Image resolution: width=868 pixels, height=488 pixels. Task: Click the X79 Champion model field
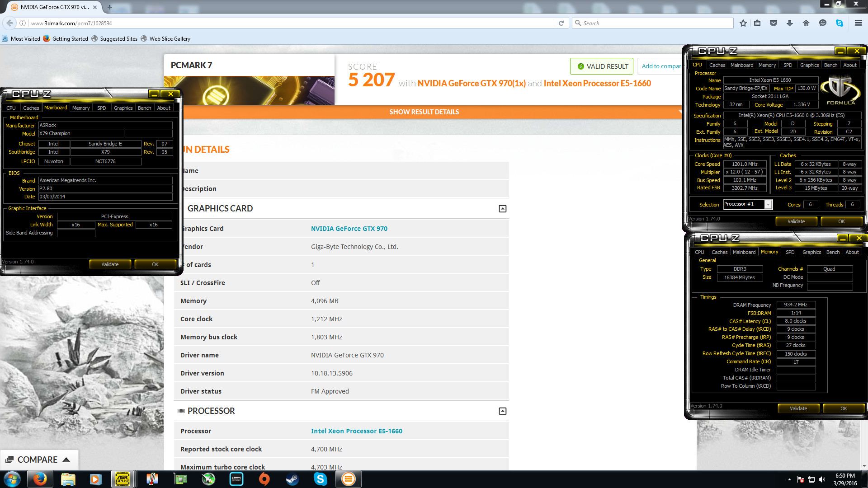(81, 134)
